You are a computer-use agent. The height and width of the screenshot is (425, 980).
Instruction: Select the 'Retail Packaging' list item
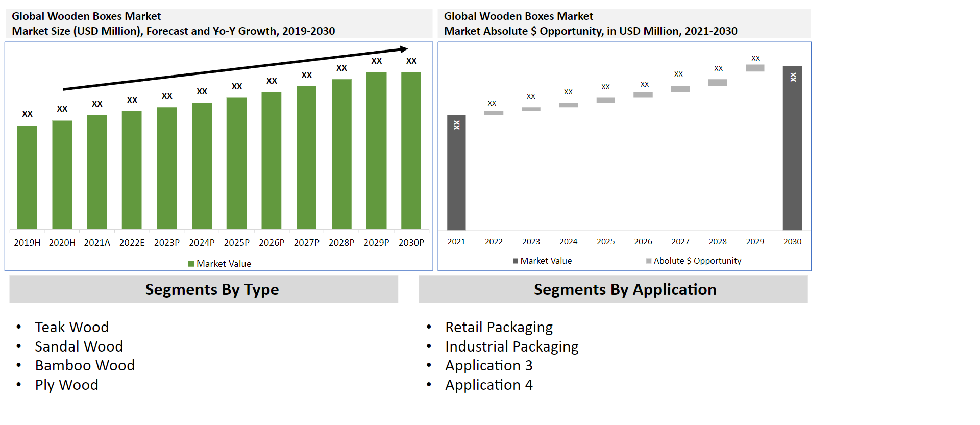point(499,327)
